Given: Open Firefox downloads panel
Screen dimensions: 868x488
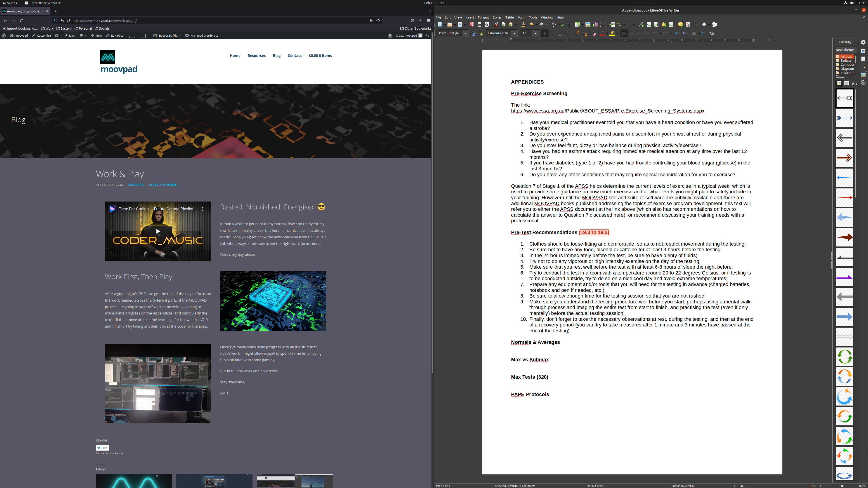Looking at the screenshot, I should (420, 21).
